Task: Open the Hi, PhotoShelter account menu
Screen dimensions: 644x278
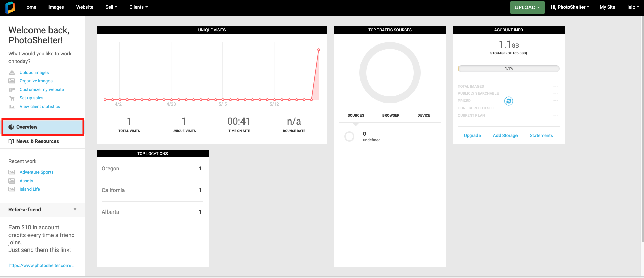Action: [x=570, y=7]
